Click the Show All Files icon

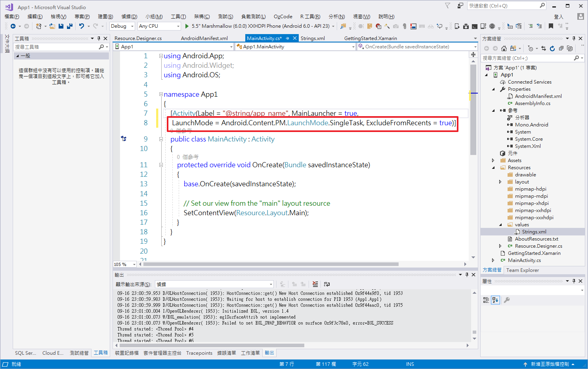(570, 48)
